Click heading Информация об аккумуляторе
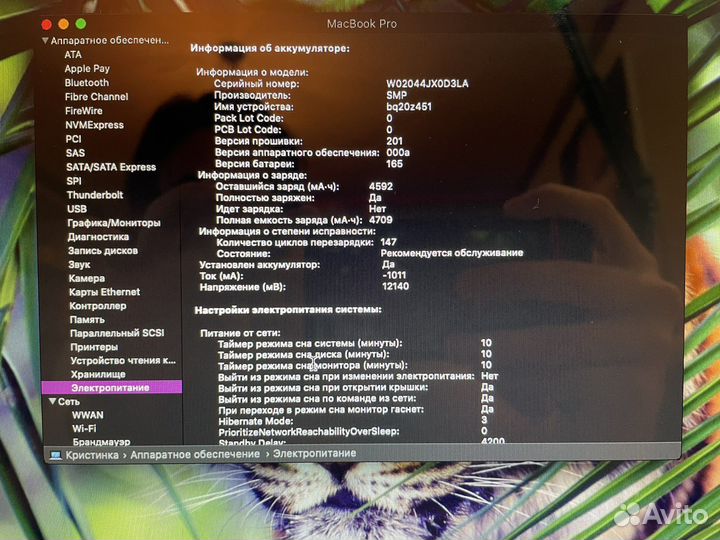This screenshot has width=720, height=540. [x=270, y=48]
